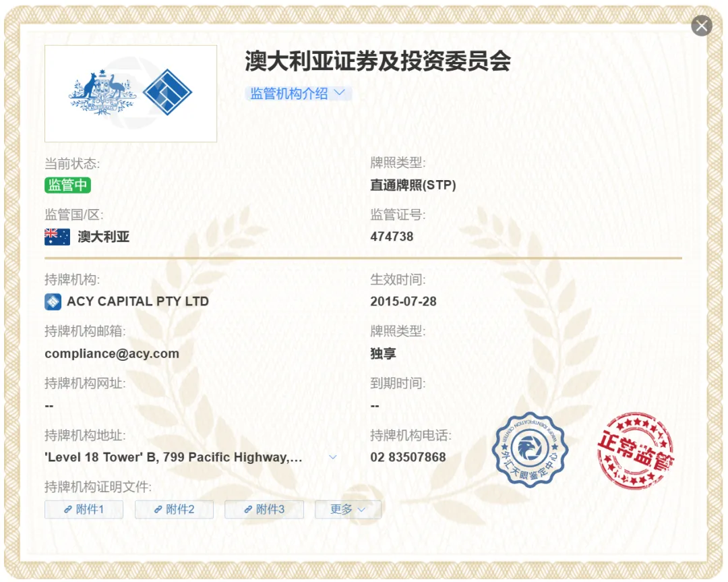
Task: Click the red 正常监管 stamp
Action: tap(635, 451)
